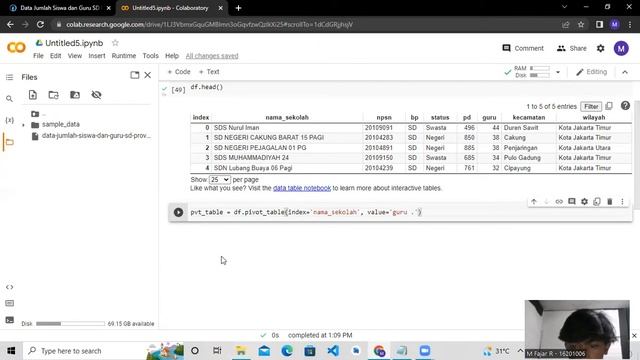640x360 pixels.
Task: Open the Help menu
Action: coord(172,56)
